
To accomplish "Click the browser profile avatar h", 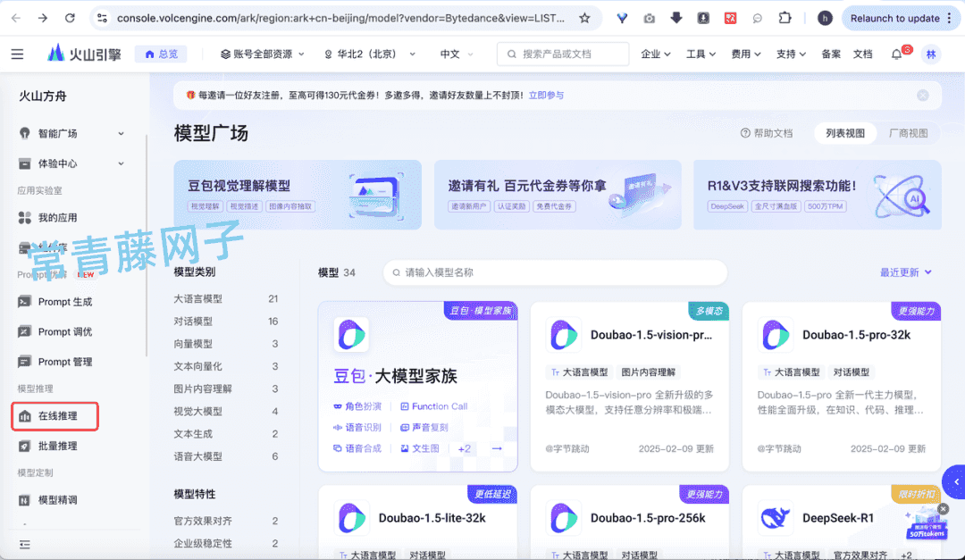I will tap(825, 19).
